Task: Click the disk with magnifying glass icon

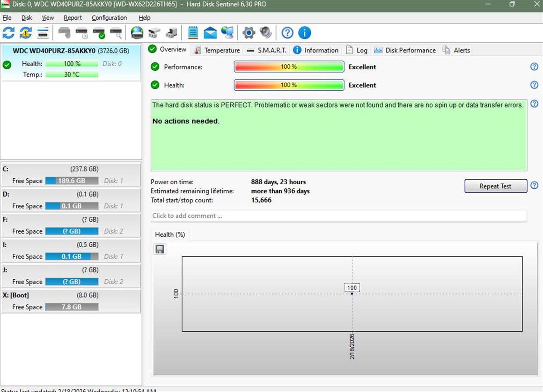Action: click(x=116, y=33)
